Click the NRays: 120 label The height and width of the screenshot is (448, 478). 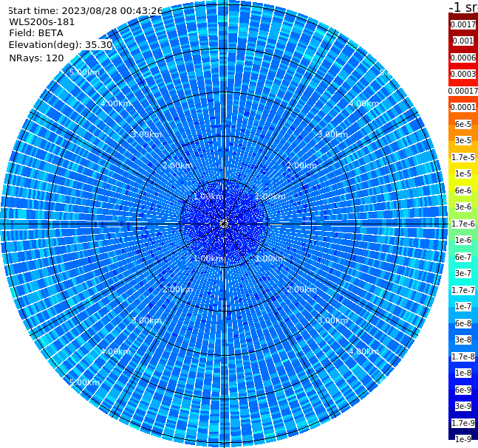click(36, 58)
